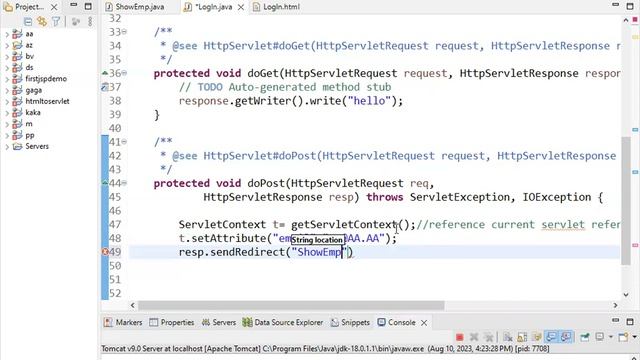Collapse the Javadoc comment at line 33
This screenshot has width=640, height=360.
click(124, 32)
